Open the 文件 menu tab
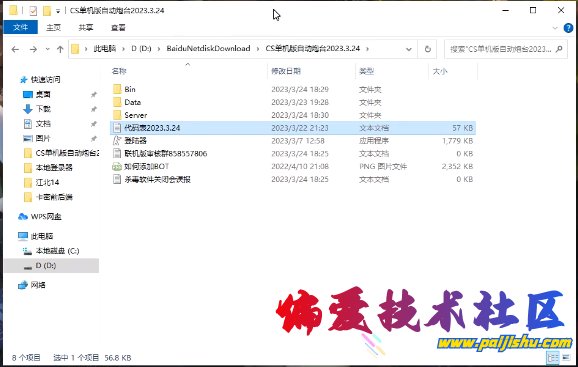Screen dimensions: 578x367 point(20,27)
